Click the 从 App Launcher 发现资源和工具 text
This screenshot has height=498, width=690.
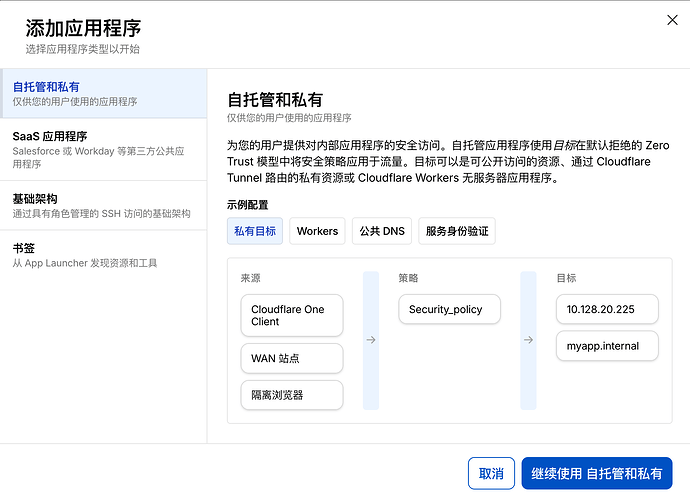click(x=85, y=263)
